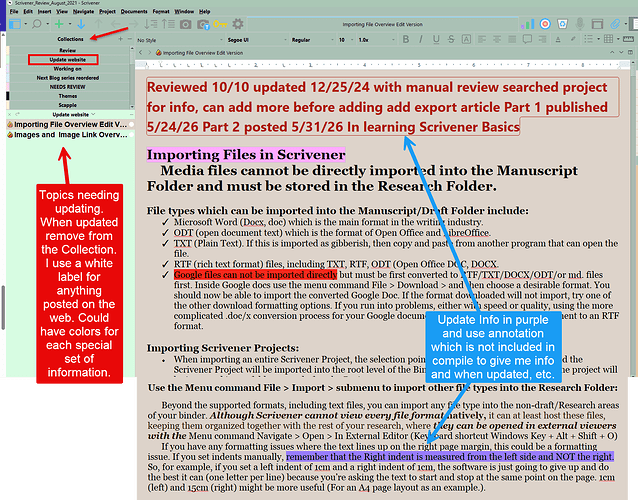This screenshot has width=638, height=500.
Task: Open the list style dropdown arrow
Action: (x=599, y=39)
